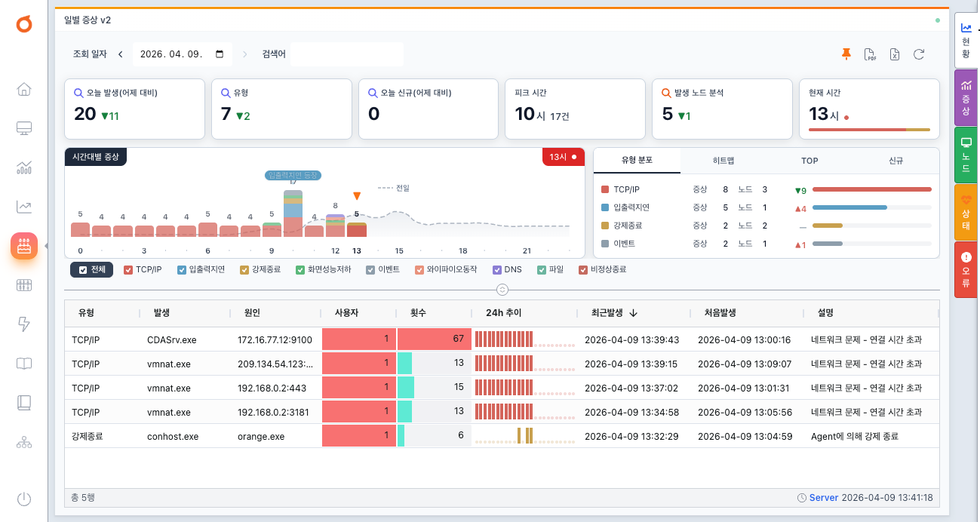This screenshot has width=980, height=522.
Task: Click the orange pin icon
Action: click(x=846, y=54)
